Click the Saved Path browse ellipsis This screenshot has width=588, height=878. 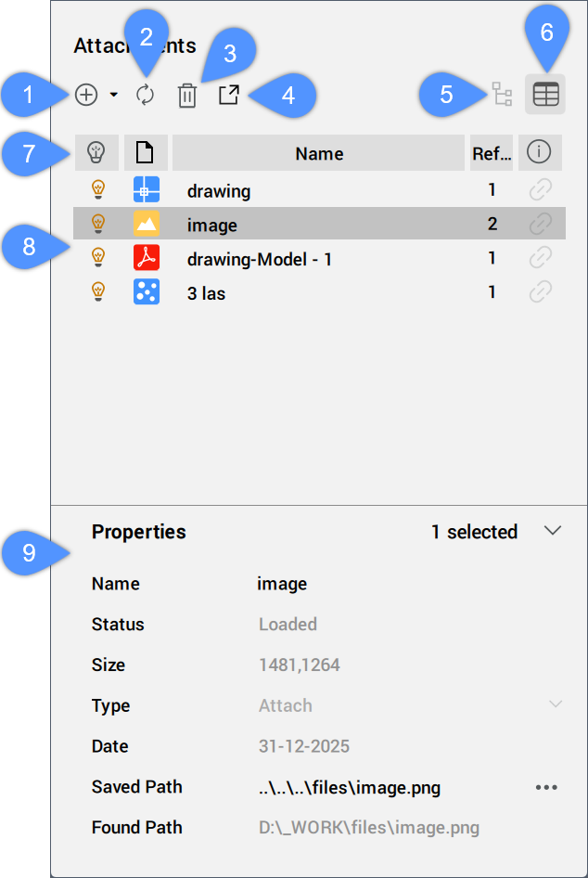tap(546, 787)
